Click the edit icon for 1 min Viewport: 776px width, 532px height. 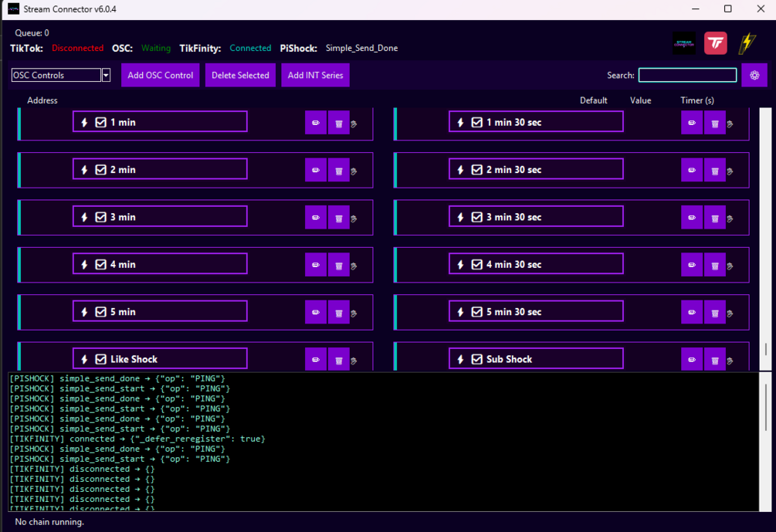[316, 123]
